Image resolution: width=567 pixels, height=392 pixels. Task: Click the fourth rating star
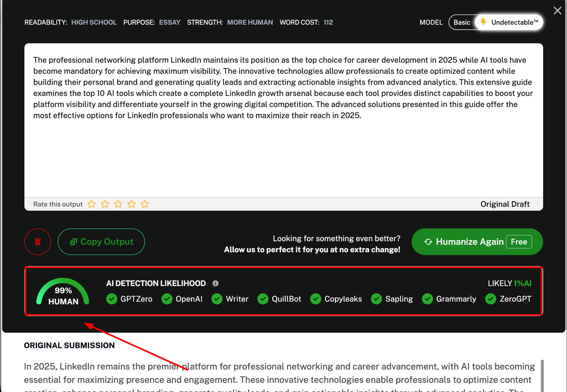pos(131,204)
